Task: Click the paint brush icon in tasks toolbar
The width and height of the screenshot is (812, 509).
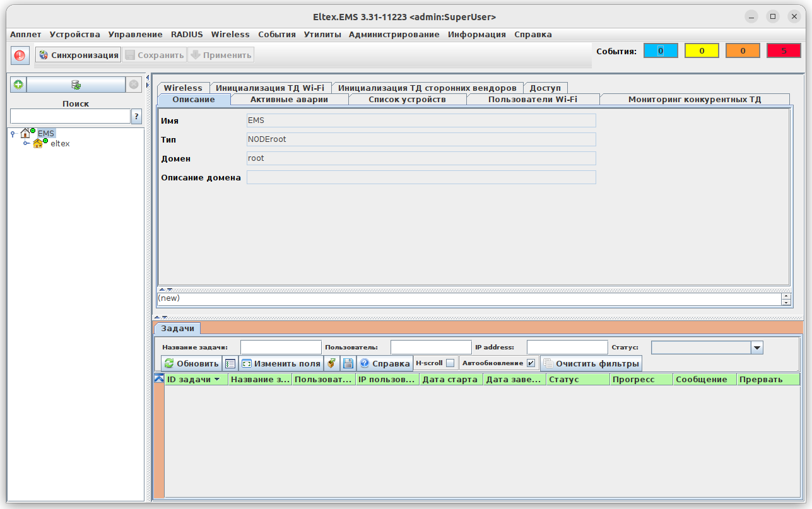Action: 331,363
